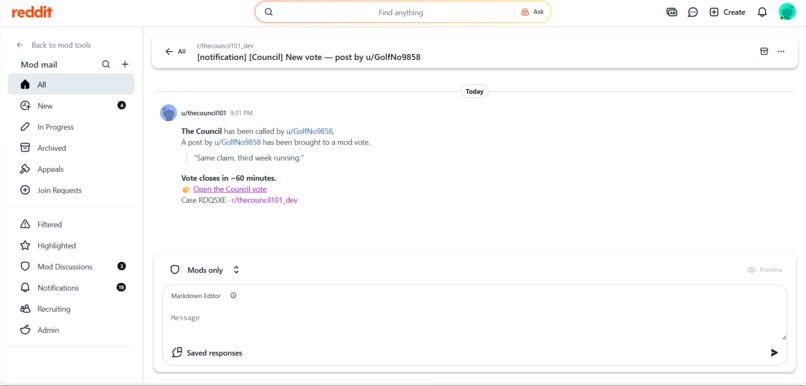Open the advertise icon in top bar

671,12
